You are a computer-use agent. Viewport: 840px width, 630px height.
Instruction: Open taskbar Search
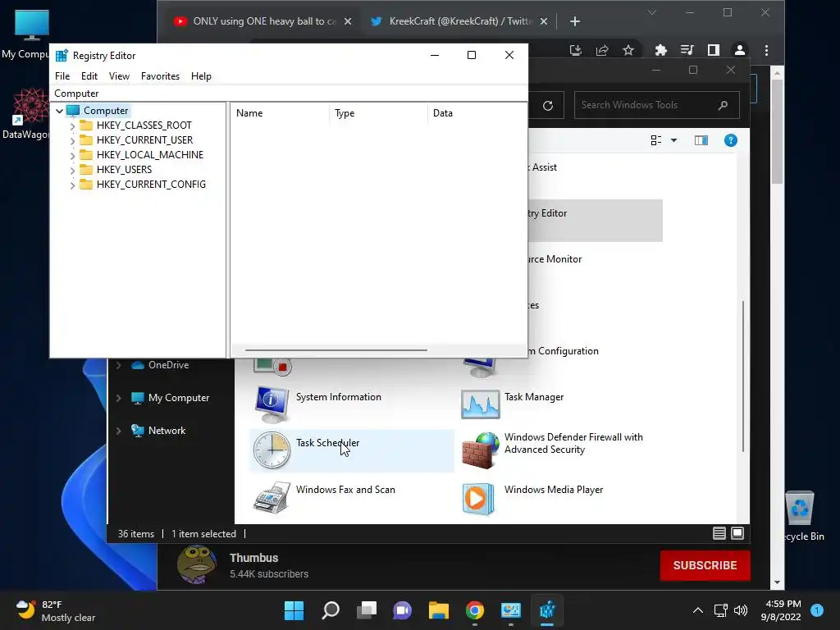pyautogui.click(x=331, y=610)
